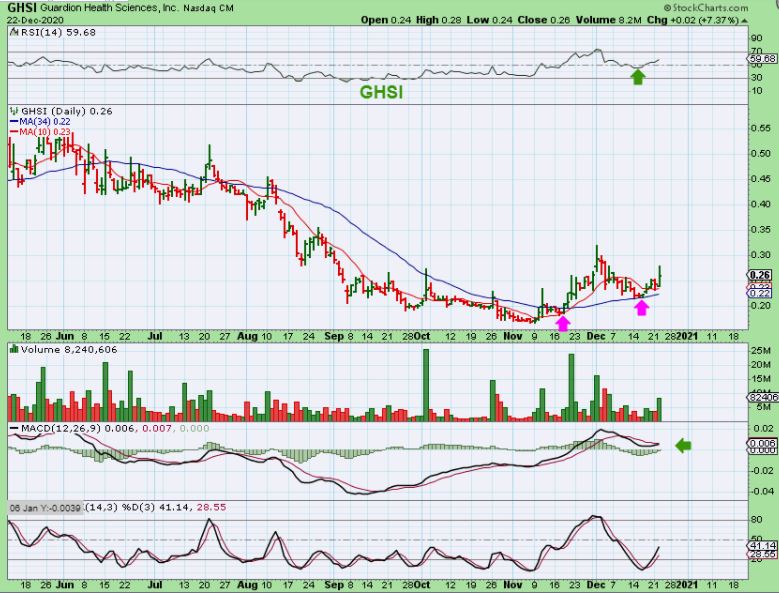779x593 pixels.
Task: Click the Close 0.26 value
Action: coord(544,20)
